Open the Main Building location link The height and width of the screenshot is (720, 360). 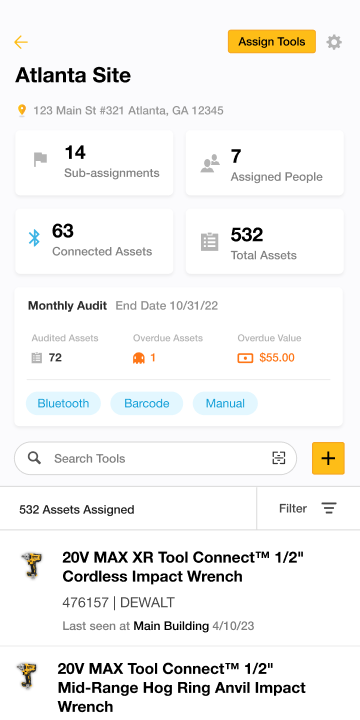[171, 626]
